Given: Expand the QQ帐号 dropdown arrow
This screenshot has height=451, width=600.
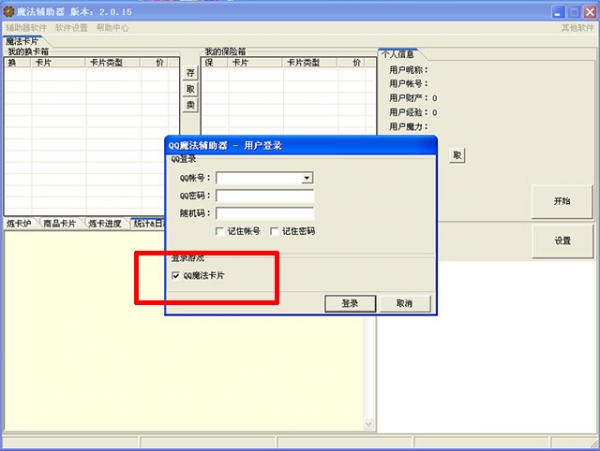Looking at the screenshot, I should coord(307,178).
